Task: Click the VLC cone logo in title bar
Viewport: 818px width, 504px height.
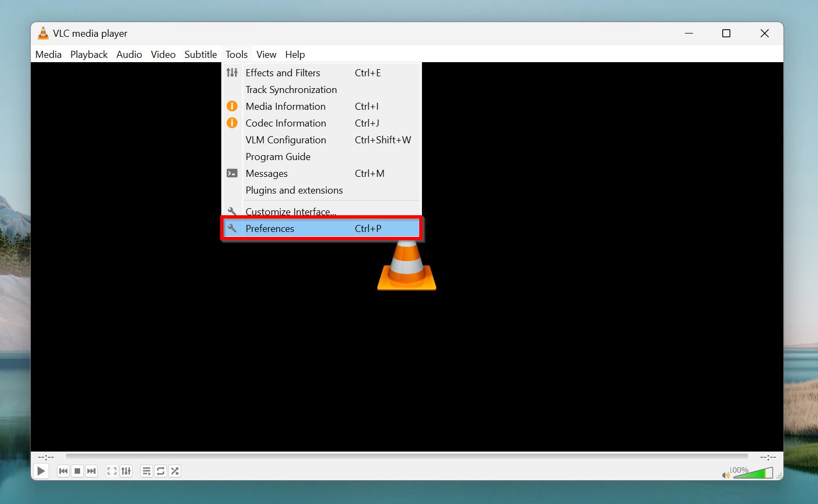Action: (43, 33)
